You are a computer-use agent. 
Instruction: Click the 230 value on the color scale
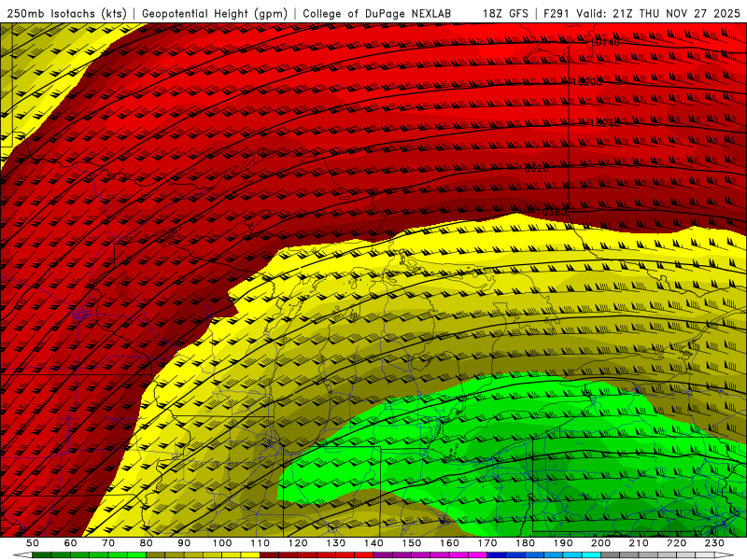coord(714,543)
